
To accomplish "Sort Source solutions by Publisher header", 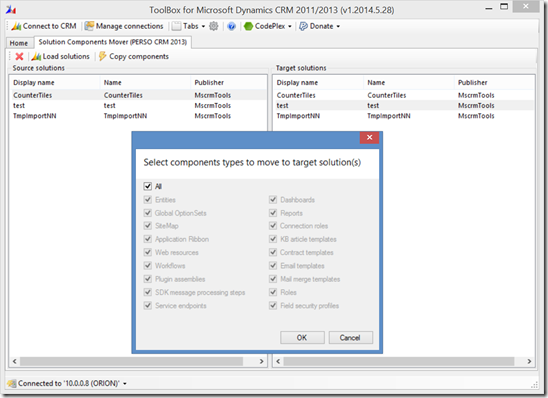I will click(x=229, y=82).
